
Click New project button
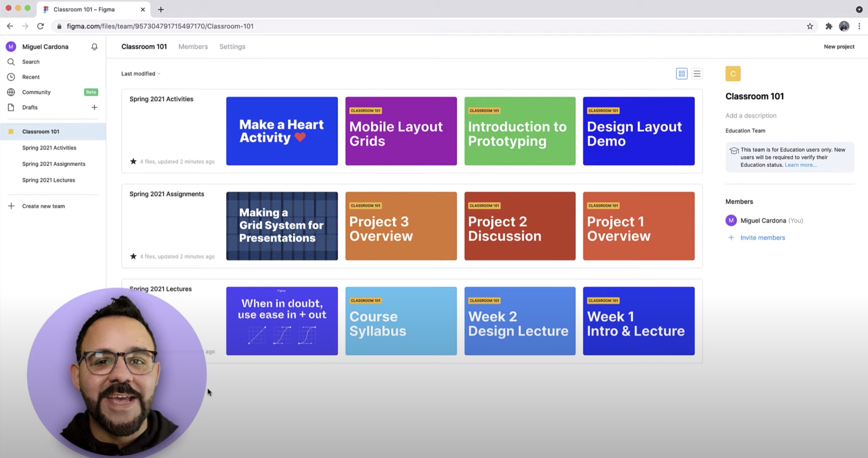[839, 46]
